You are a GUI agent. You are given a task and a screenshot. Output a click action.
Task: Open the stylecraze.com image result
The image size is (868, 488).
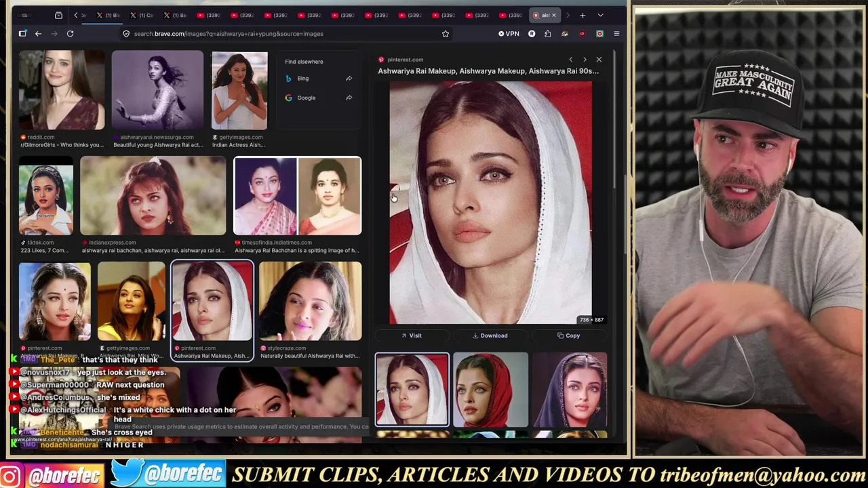pos(310,301)
